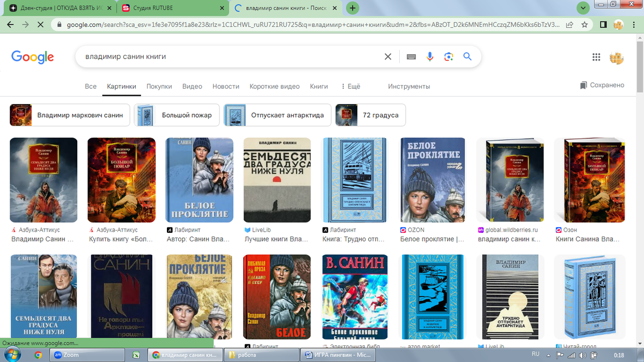Image resolution: width=644 pixels, height=362 pixels.
Task: Open the Сохранено saved items
Action: tap(602, 85)
